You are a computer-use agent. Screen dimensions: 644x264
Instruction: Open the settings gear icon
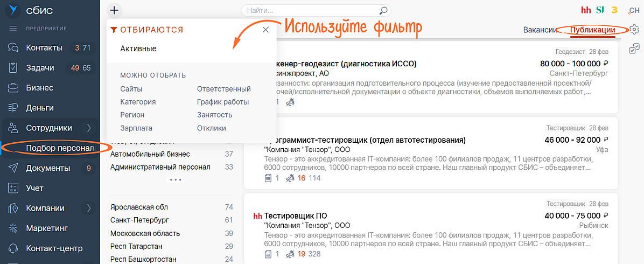(634, 30)
